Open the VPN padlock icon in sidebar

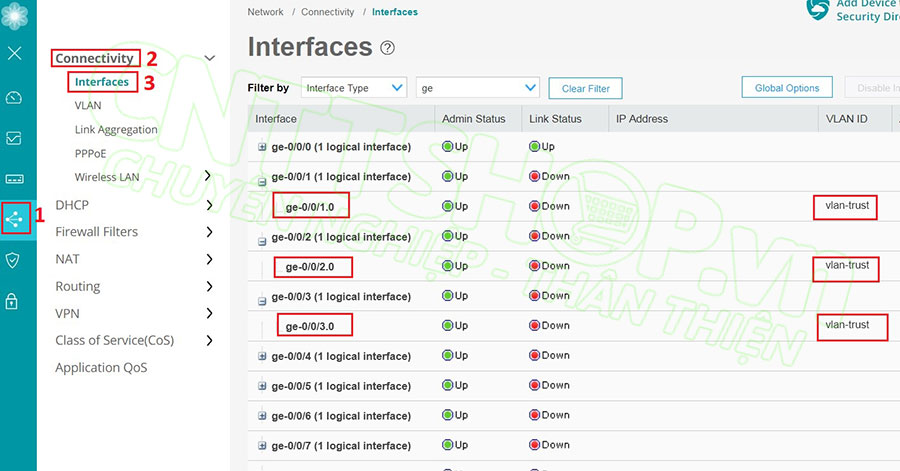click(15, 301)
